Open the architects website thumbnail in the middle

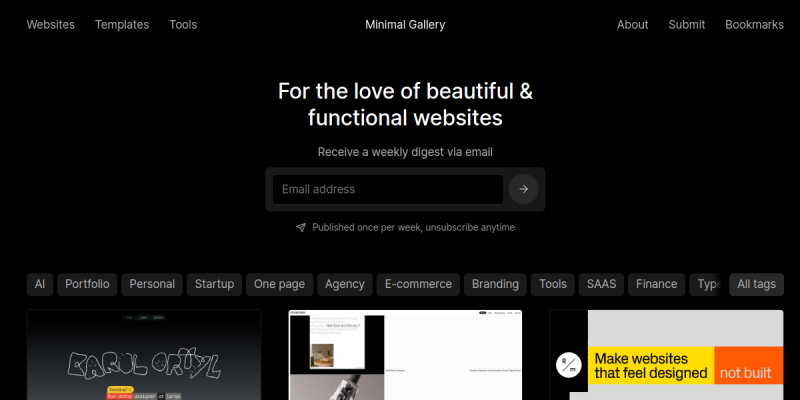pyautogui.click(x=405, y=355)
